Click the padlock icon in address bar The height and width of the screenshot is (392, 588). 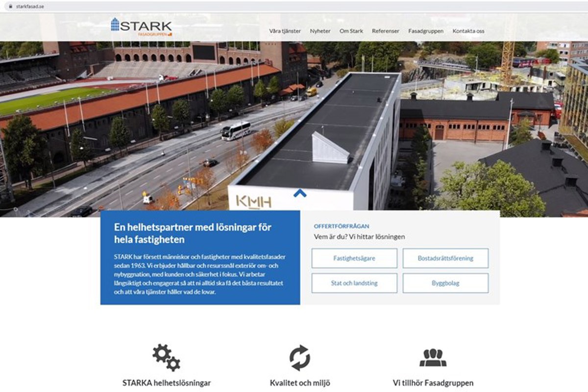(9, 6)
